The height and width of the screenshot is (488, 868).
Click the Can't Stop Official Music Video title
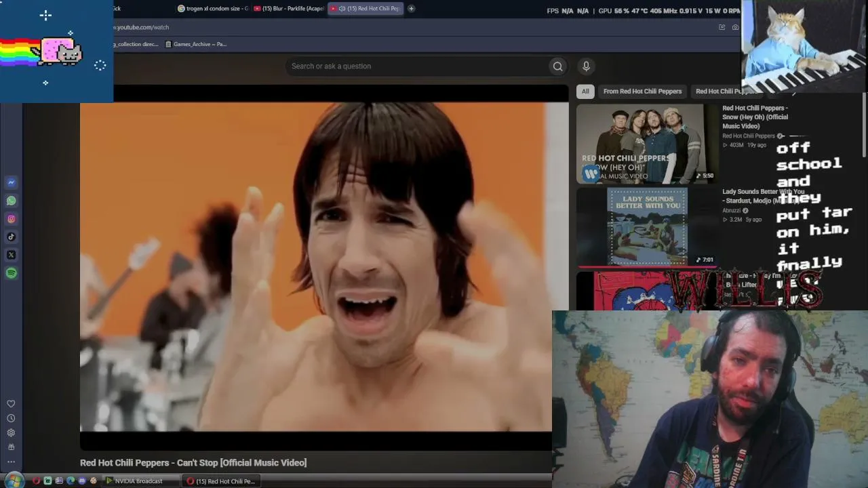pos(193,463)
